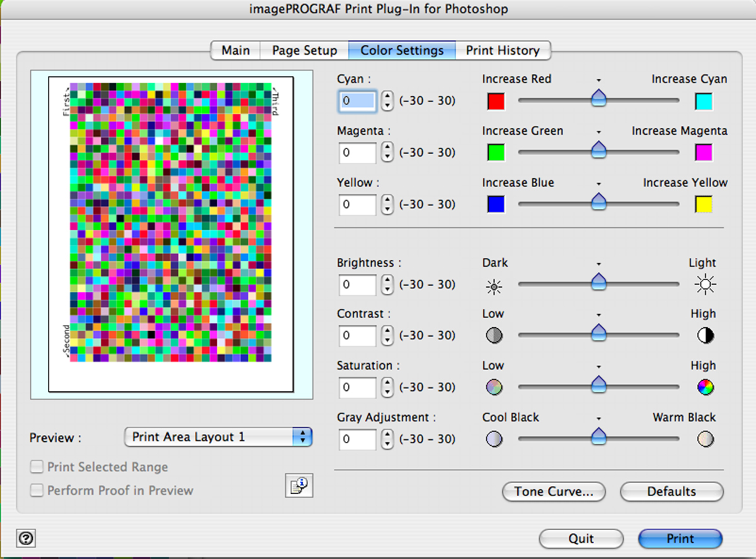Screen dimensions: 756x559
Task: Click the Saturation value input field
Action: tap(357, 387)
